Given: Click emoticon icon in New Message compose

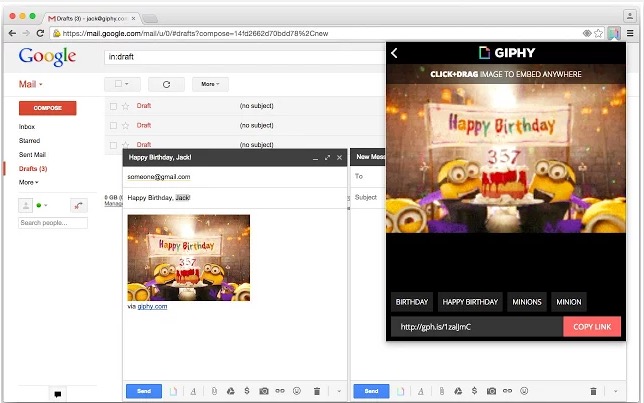Looking at the screenshot, I should pyautogui.click(x=524, y=391).
